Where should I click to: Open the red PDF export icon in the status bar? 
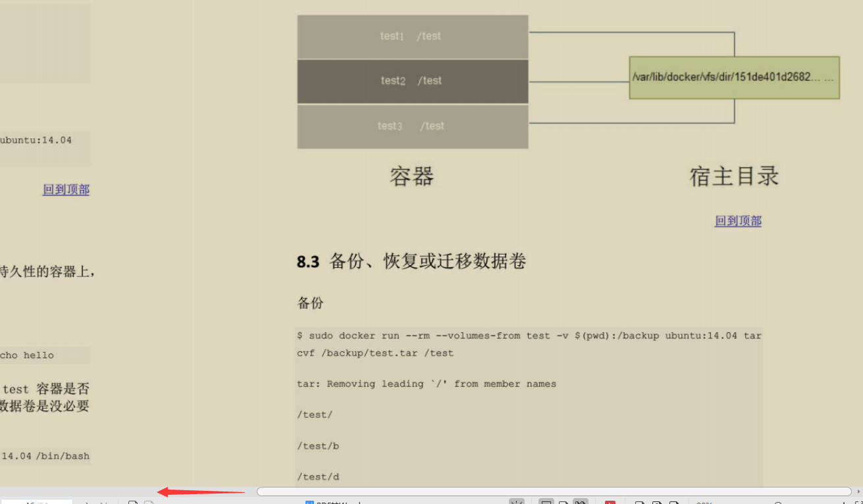[609, 501]
